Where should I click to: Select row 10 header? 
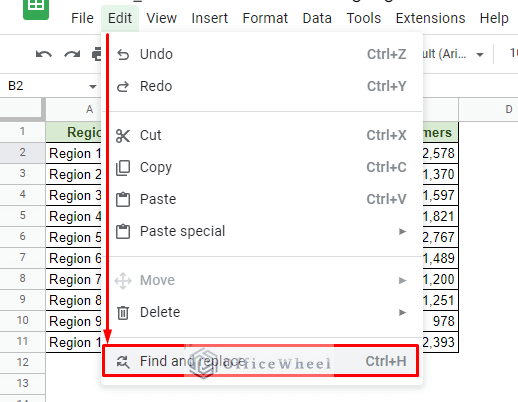pos(22,321)
